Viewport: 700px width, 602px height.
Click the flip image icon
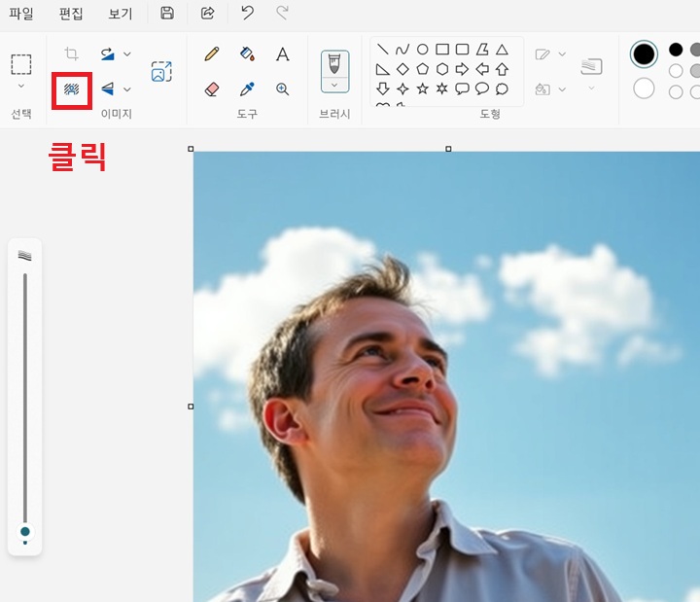tap(108, 89)
